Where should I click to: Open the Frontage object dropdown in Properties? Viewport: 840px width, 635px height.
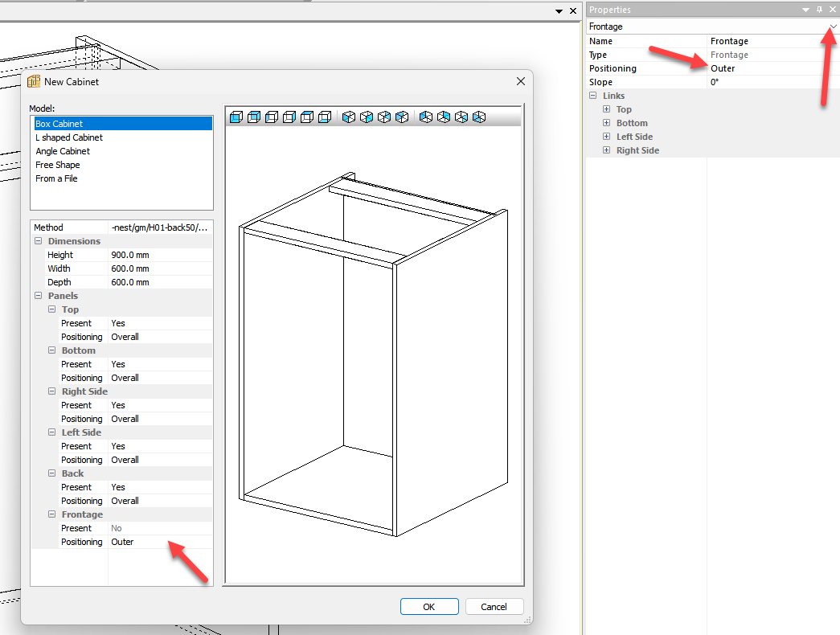click(833, 27)
